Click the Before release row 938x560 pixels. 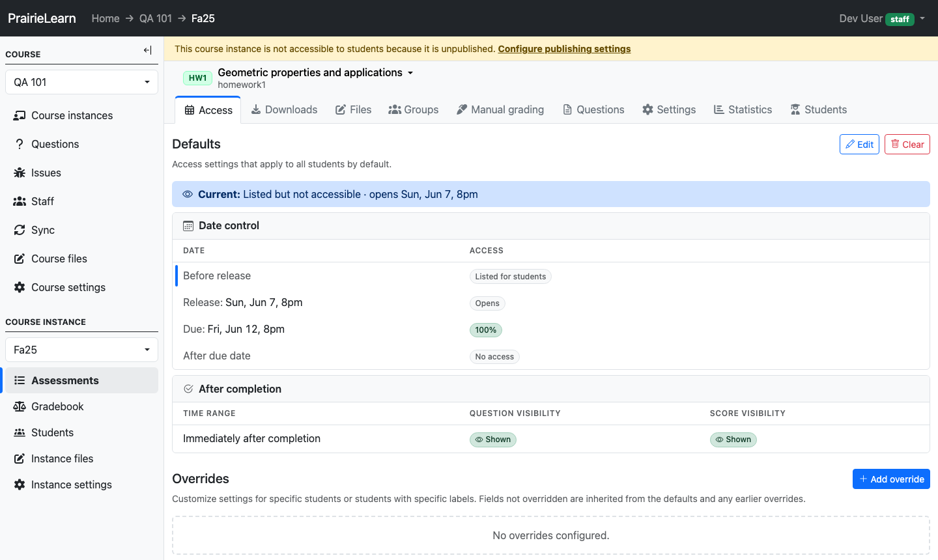pos(551,276)
